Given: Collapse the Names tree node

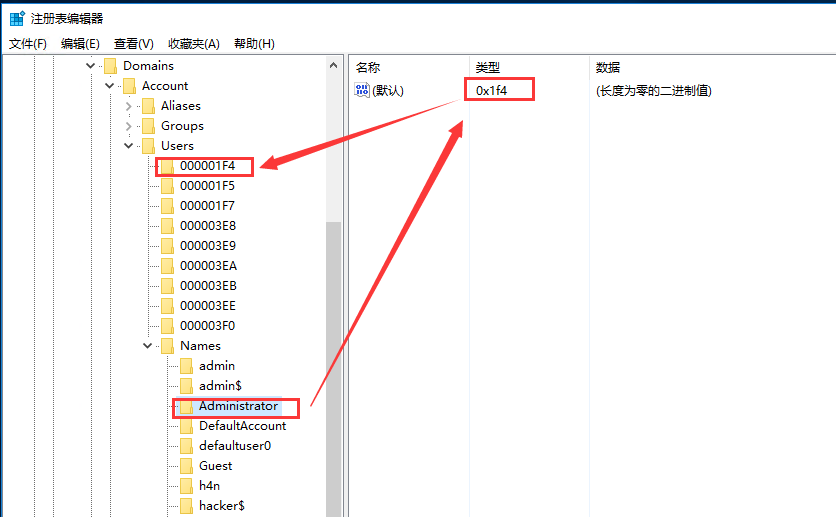Looking at the screenshot, I should tap(147, 346).
